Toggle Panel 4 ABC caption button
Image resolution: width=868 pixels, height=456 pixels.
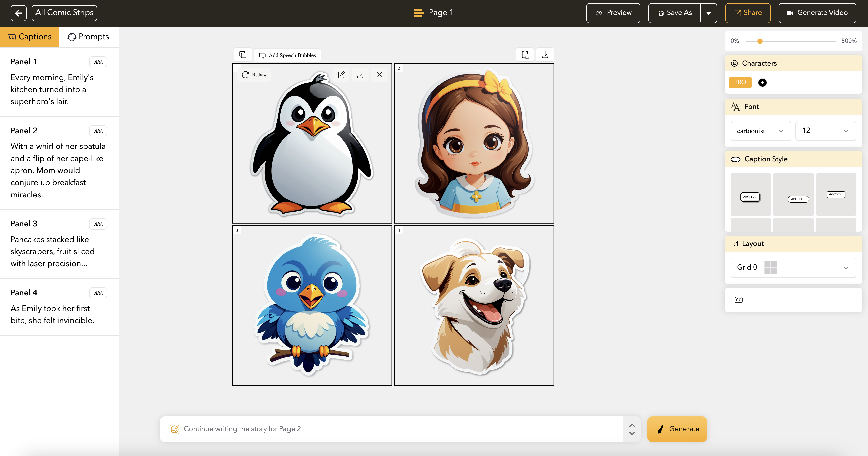[98, 293]
